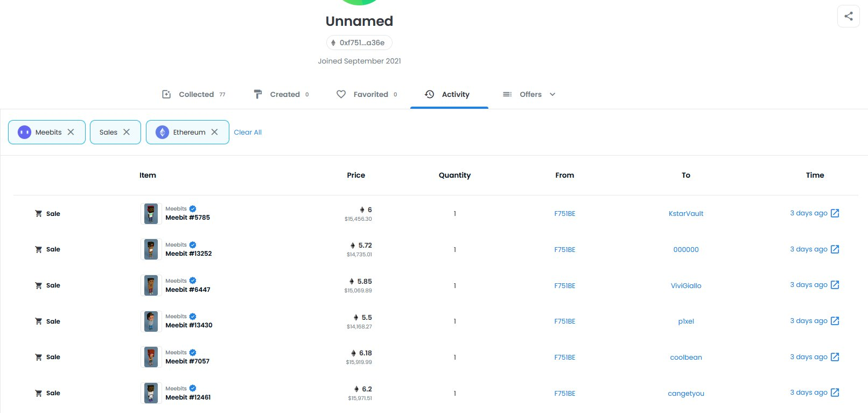The image size is (868, 413).
Task: Open buyer ViviGiallo profile
Action: [686, 286]
